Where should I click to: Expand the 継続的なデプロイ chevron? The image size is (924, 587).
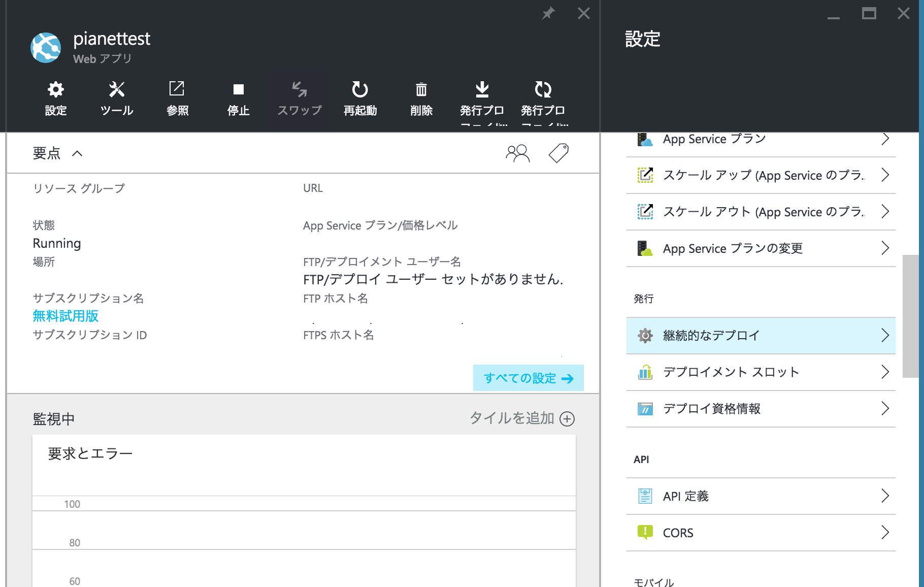click(x=885, y=336)
